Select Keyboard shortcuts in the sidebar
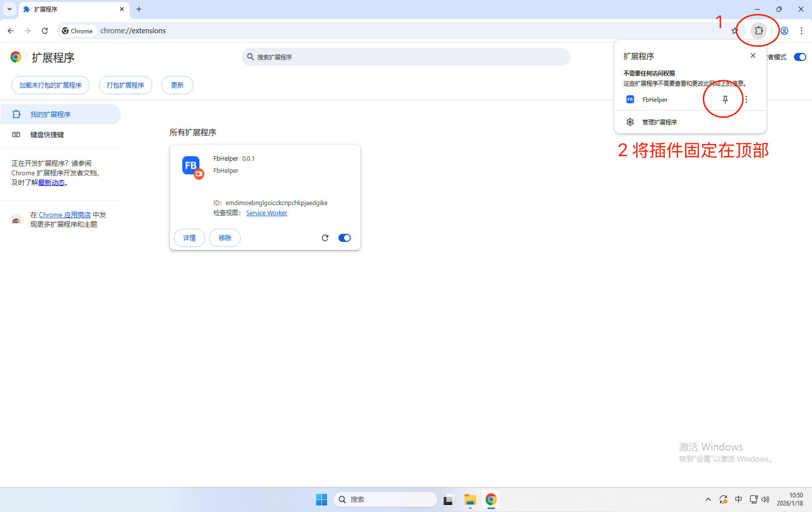 [47, 135]
